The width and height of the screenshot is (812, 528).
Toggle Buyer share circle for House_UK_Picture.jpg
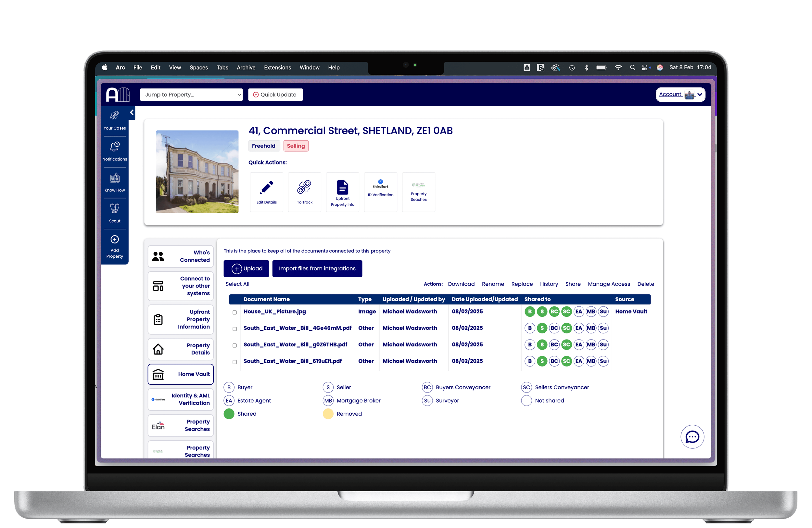coord(529,312)
